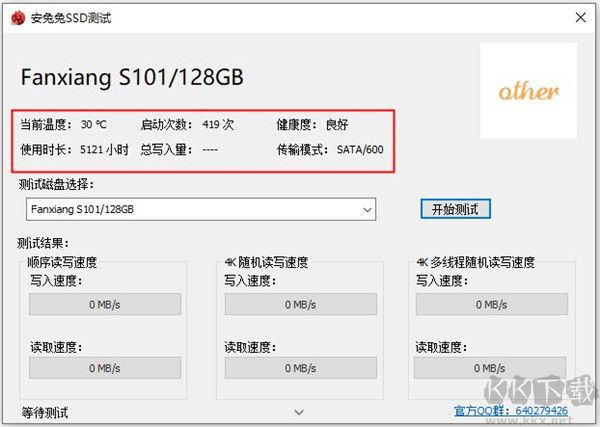This screenshot has height=427, width=600.
Task: Select the 4K random write speed bar
Action: [299, 306]
